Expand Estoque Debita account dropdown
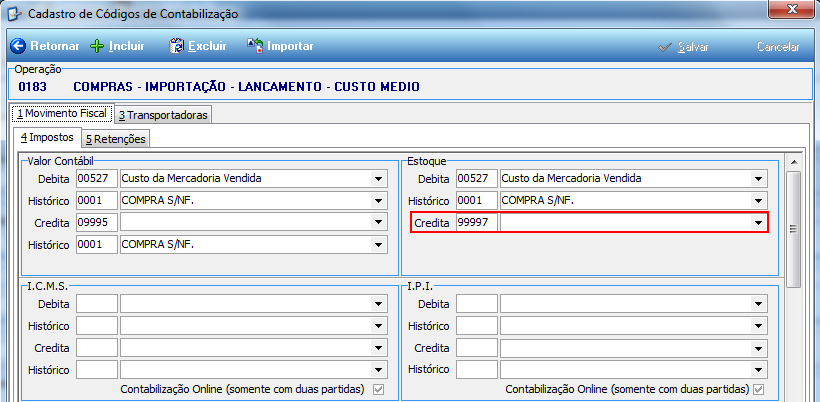The image size is (820, 402). 758,179
